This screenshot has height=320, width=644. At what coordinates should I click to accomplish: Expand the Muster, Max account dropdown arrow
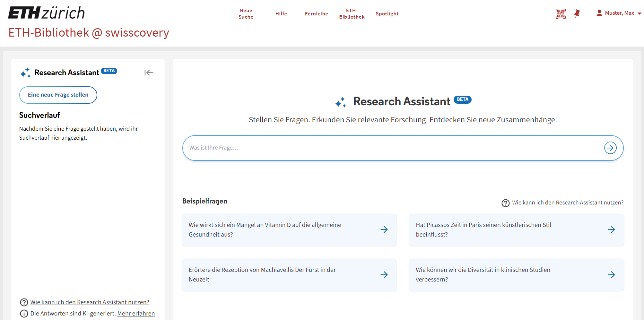coord(639,13)
